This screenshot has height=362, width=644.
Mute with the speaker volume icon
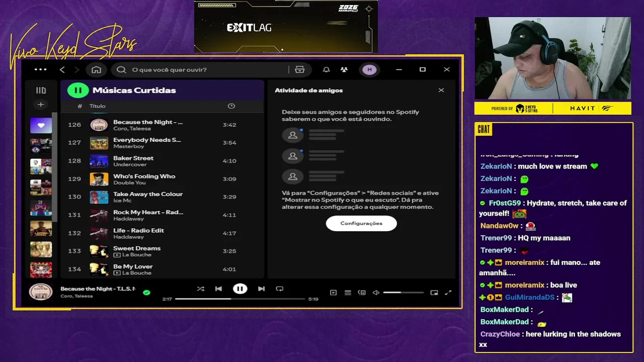[x=376, y=293]
